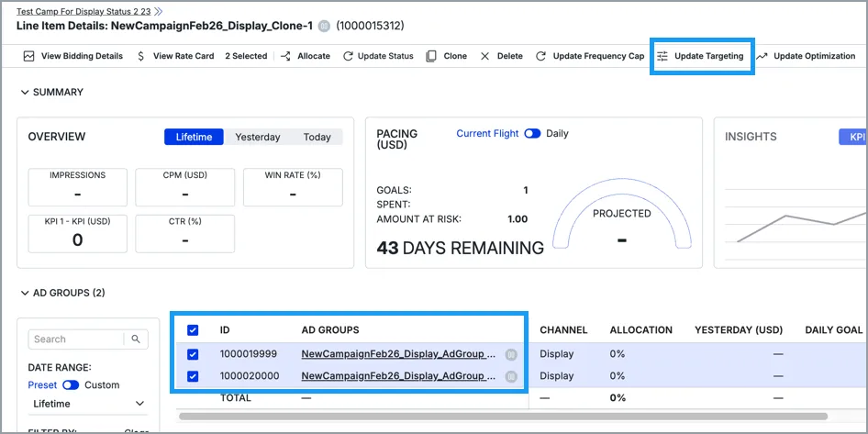
Task: Click the Update Optimization trend icon
Action: pyautogui.click(x=762, y=56)
